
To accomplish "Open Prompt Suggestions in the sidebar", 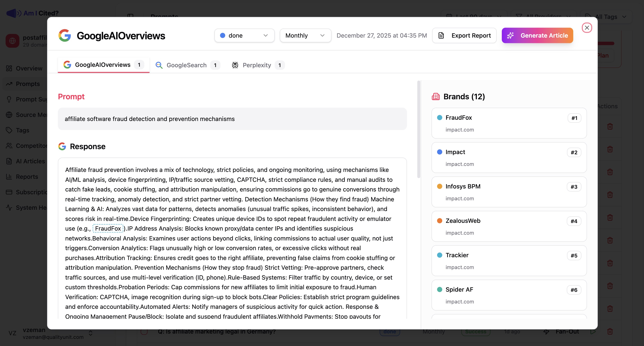I will point(30,99).
